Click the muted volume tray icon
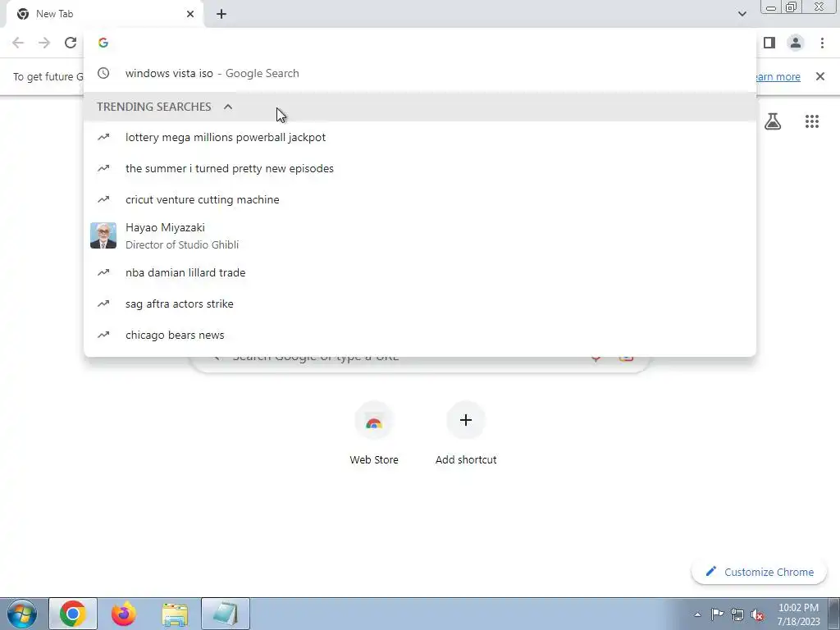Viewport: 840px width, 630px height. [x=757, y=614]
